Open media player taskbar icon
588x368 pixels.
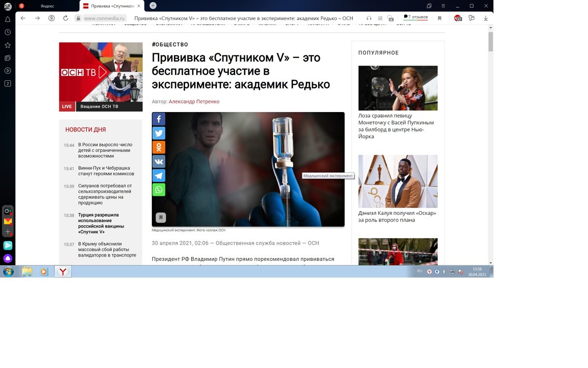coord(44,272)
